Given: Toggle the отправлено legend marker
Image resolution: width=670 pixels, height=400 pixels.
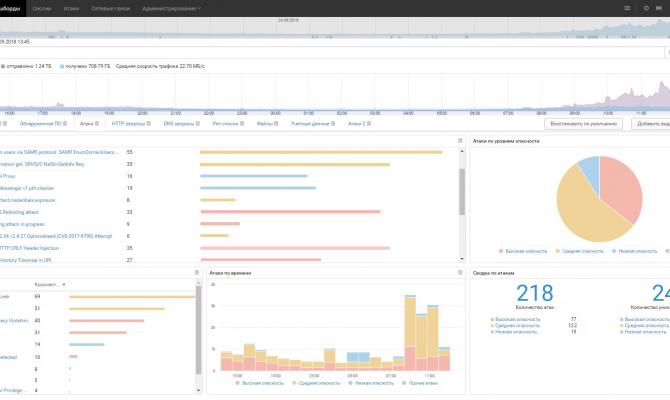Looking at the screenshot, I should tap(3, 66).
